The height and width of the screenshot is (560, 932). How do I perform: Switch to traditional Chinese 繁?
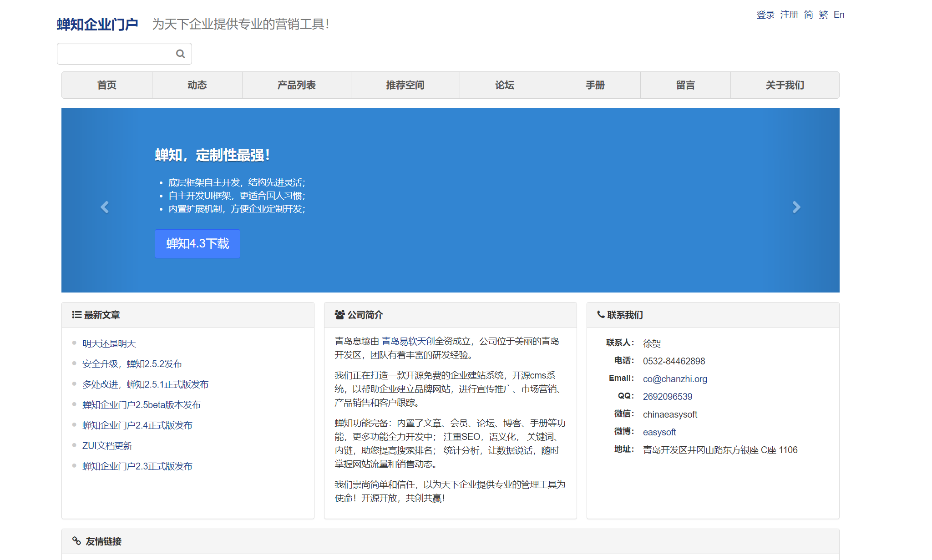coord(823,15)
